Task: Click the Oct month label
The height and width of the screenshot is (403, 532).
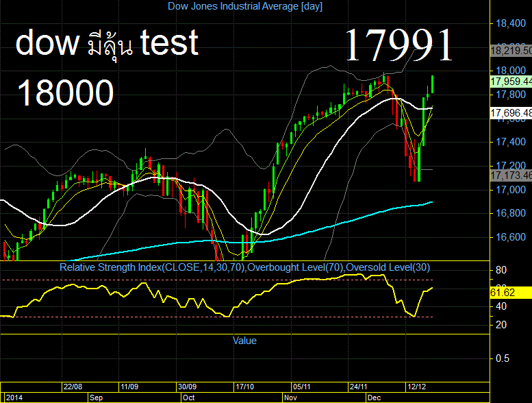Action: [189, 398]
